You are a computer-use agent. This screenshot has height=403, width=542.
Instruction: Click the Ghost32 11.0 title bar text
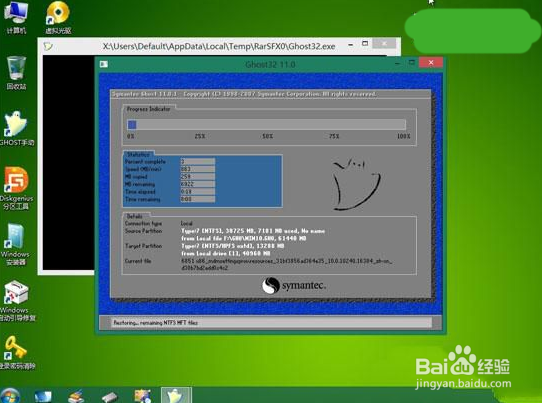pos(270,65)
